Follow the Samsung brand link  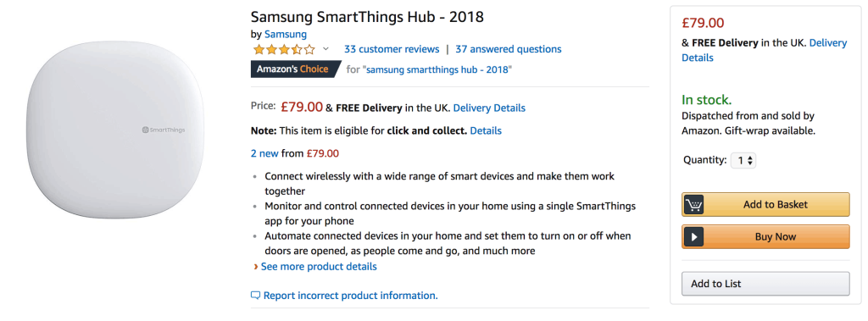coord(286,35)
